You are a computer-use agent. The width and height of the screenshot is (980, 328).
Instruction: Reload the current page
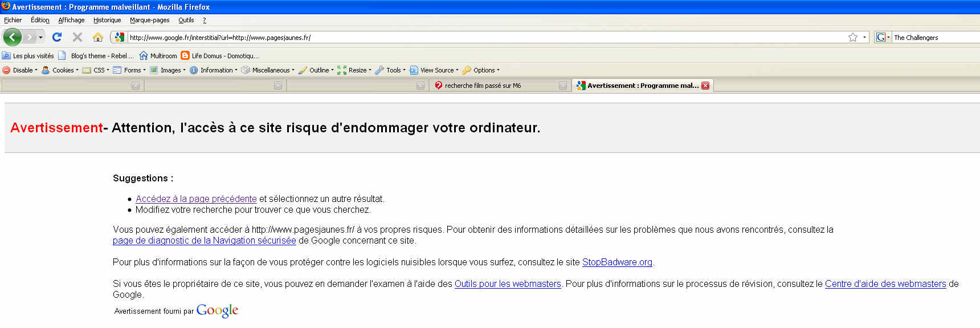click(57, 37)
